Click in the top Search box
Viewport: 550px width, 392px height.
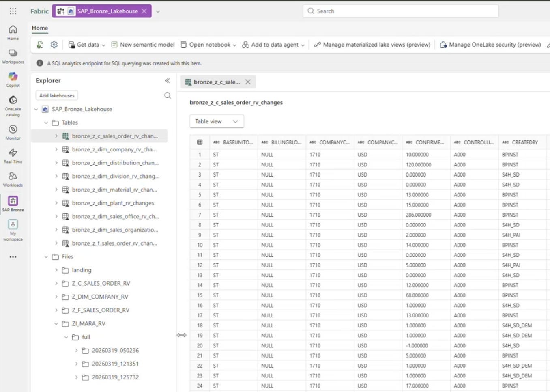click(400, 11)
